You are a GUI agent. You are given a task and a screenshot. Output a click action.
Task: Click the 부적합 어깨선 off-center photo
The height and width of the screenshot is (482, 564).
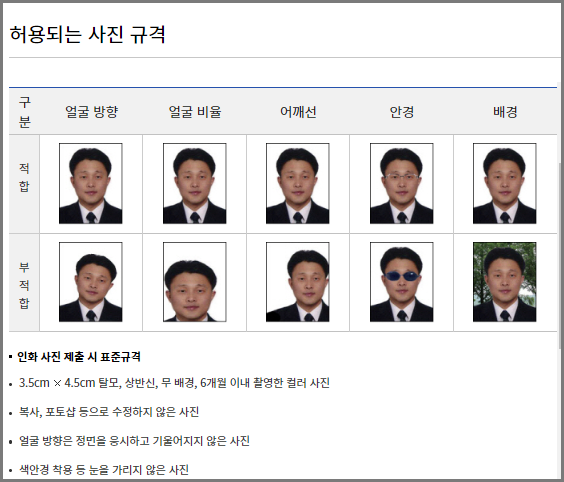pyautogui.click(x=297, y=282)
